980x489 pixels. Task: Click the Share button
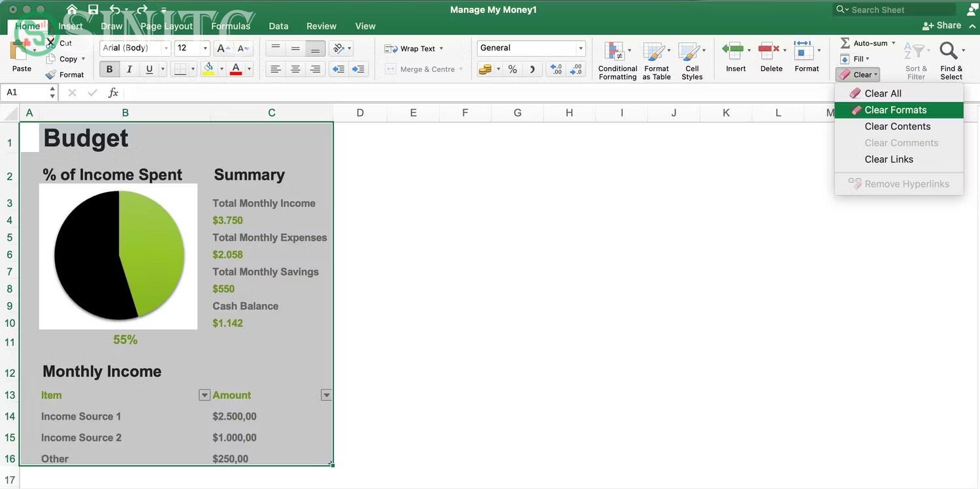(941, 25)
